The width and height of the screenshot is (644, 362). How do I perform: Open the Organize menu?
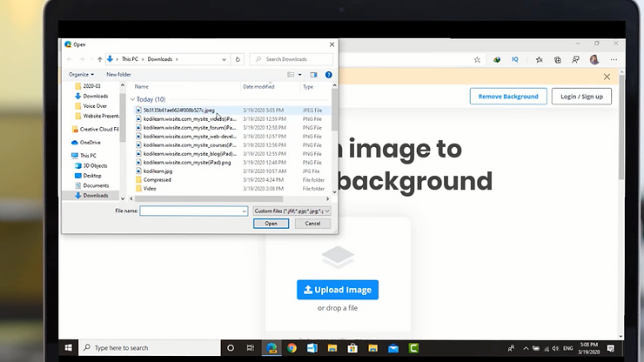(x=81, y=74)
